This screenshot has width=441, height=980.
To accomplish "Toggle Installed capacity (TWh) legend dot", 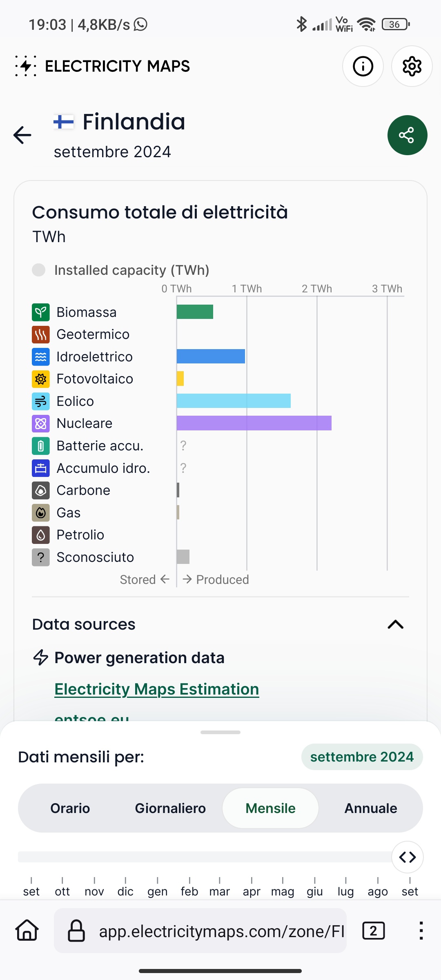I will pyautogui.click(x=39, y=270).
